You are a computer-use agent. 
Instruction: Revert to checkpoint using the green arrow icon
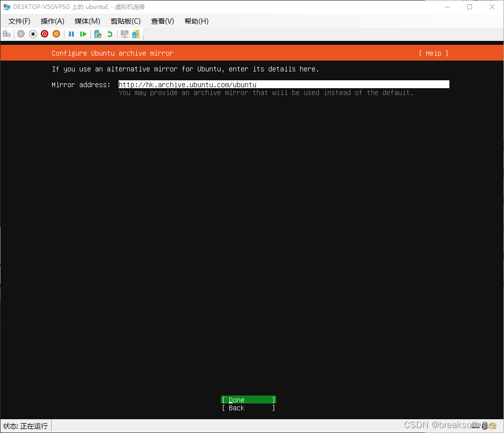pyautogui.click(x=110, y=34)
